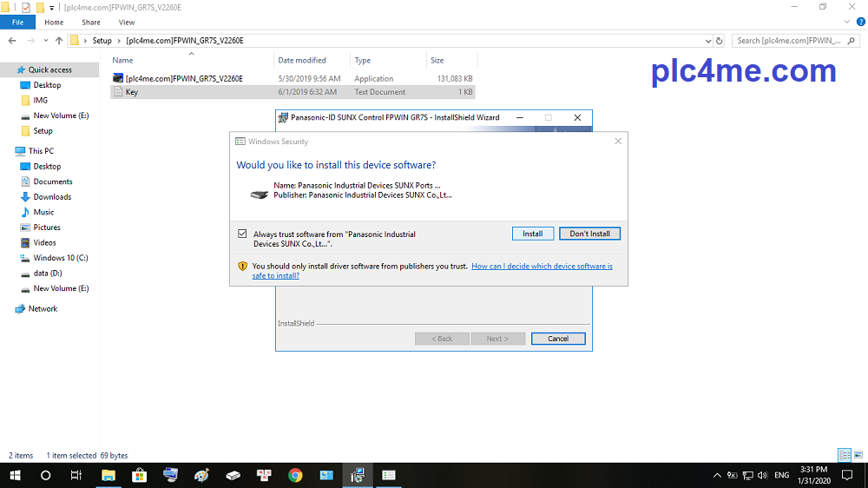Click Install in Windows Security dialog
This screenshot has width=868, height=488.
(532, 234)
